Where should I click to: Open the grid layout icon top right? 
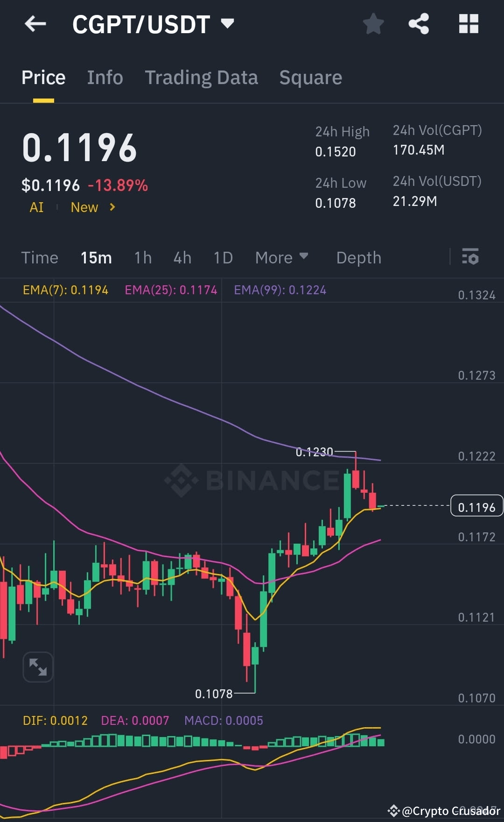469,24
